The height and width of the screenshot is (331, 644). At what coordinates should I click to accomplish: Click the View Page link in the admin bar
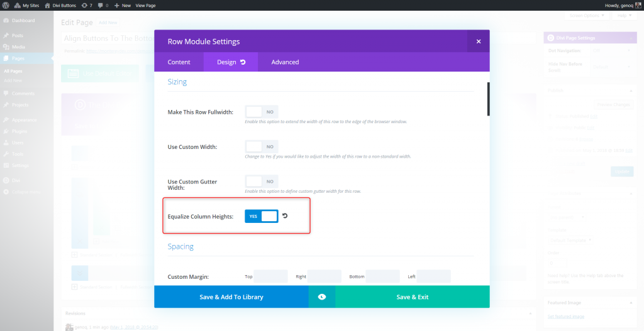145,5
